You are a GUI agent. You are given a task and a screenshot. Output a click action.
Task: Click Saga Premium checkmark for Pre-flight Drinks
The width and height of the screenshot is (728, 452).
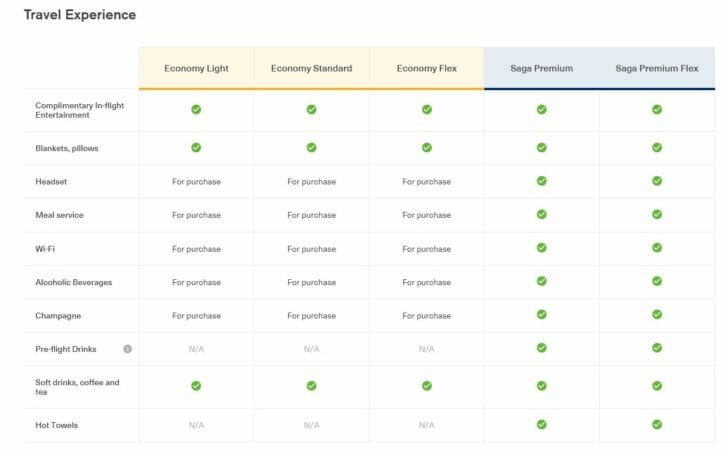pyautogui.click(x=542, y=348)
